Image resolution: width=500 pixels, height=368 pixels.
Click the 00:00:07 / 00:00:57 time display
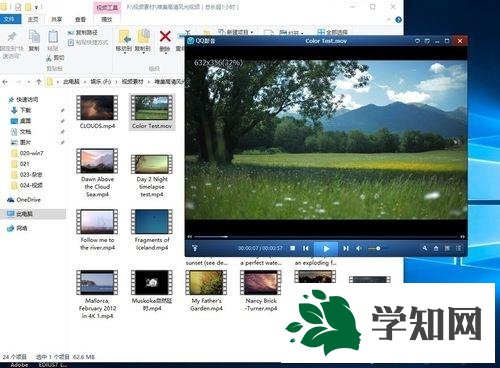(260, 248)
